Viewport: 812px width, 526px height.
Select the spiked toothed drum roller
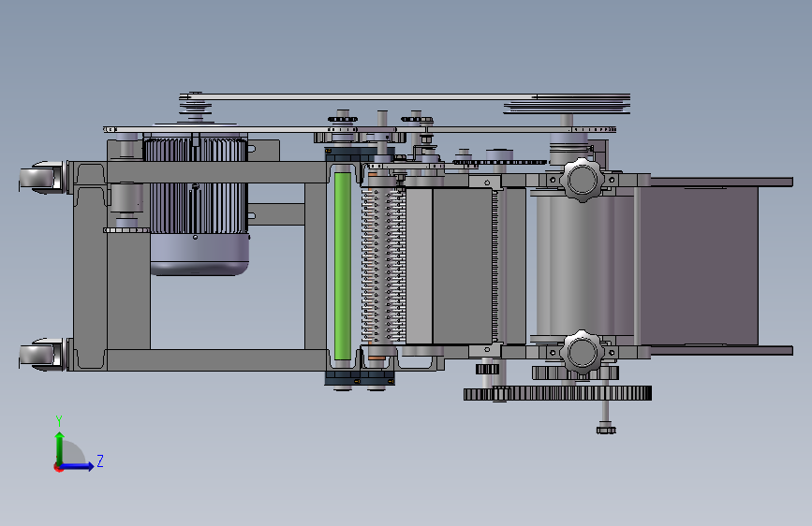click(383, 265)
